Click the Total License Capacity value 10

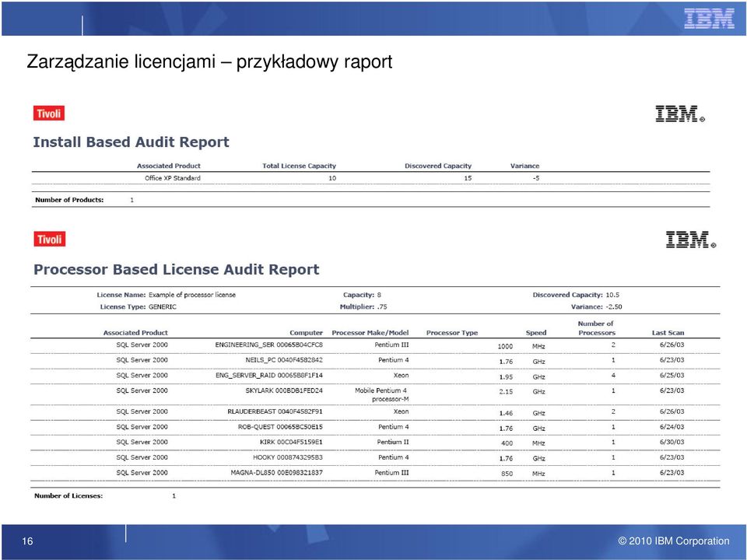332,178
